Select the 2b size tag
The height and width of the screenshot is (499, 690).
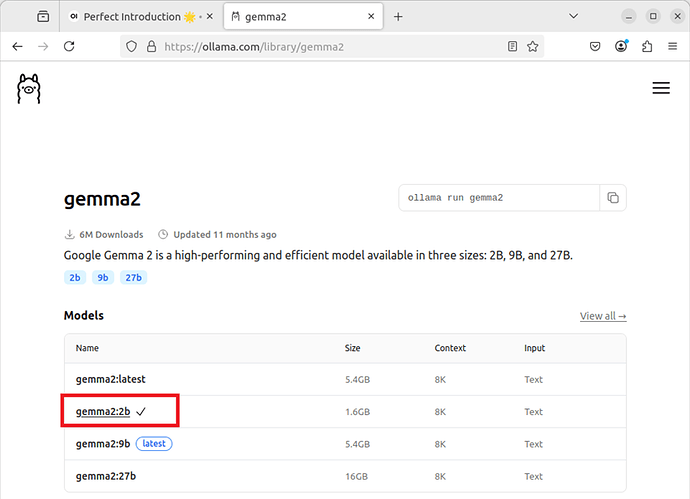coord(75,277)
